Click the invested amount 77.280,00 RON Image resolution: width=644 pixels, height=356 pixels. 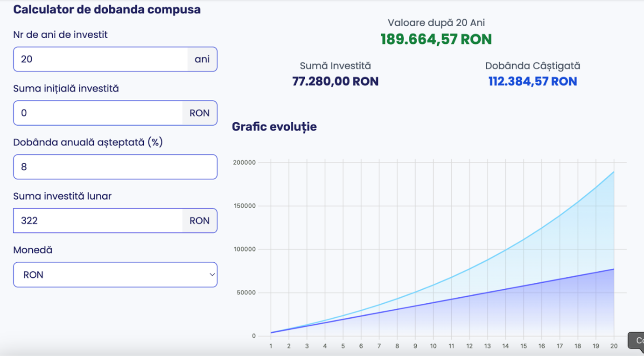[x=335, y=82]
